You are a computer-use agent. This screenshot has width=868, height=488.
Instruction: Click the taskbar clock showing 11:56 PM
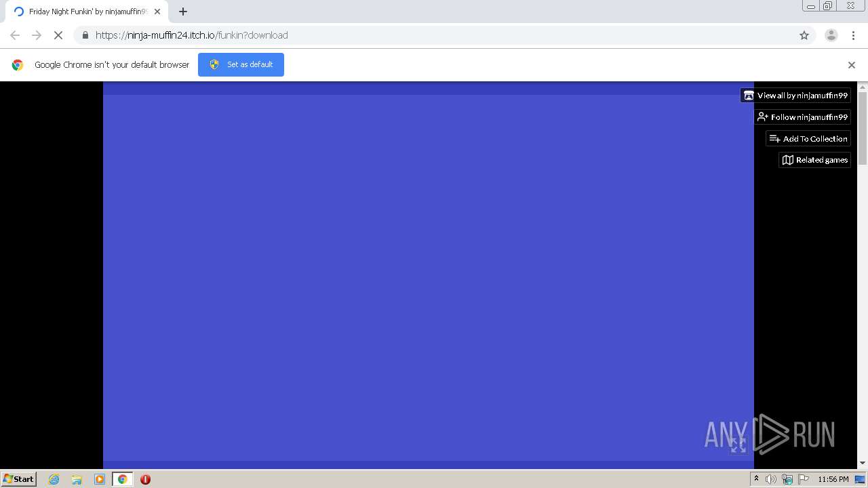833,479
